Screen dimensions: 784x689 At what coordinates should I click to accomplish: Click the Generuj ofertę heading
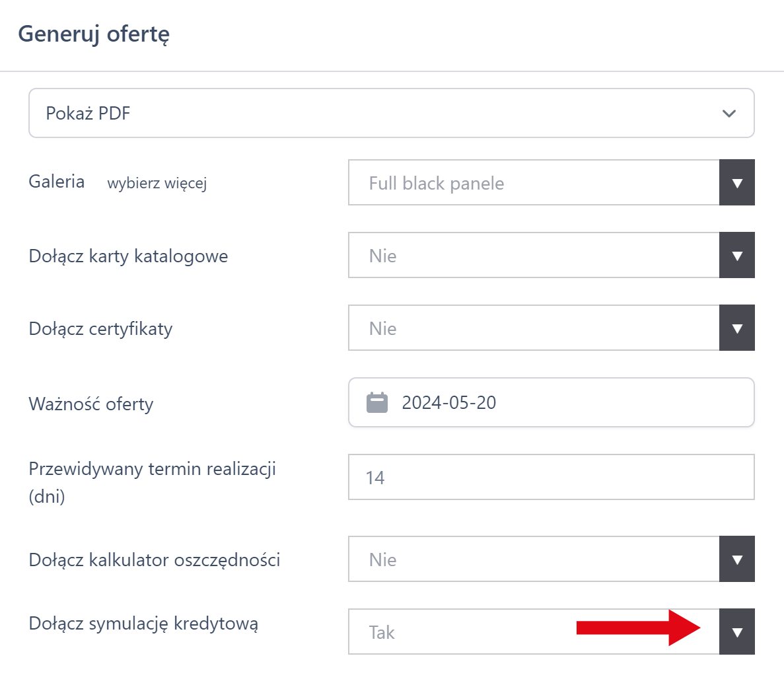94,34
